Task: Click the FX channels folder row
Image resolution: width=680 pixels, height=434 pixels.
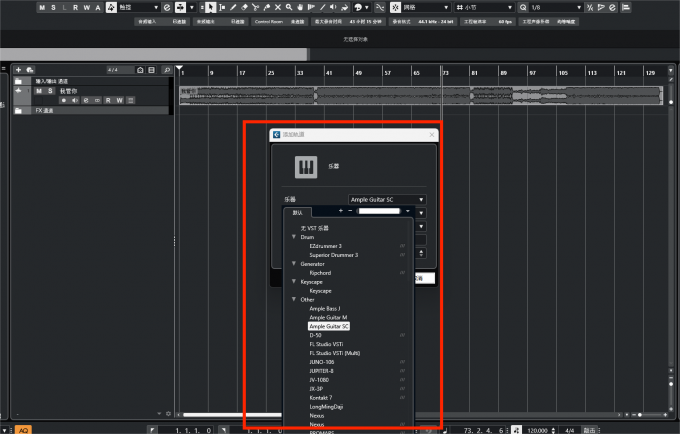Action: pyautogui.click(x=91, y=111)
